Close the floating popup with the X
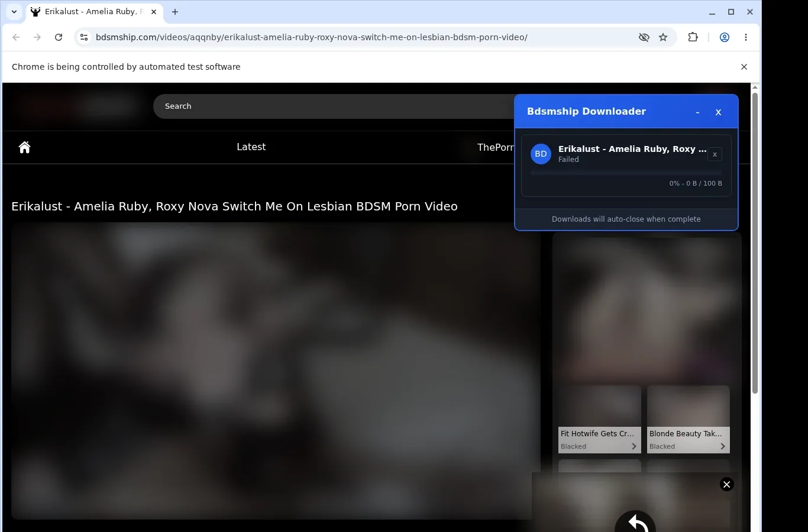 727,485
